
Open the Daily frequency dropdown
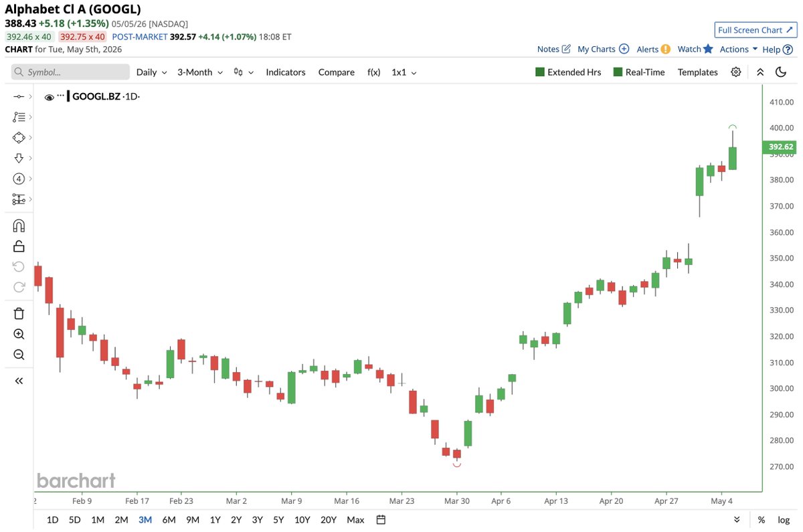click(x=152, y=72)
